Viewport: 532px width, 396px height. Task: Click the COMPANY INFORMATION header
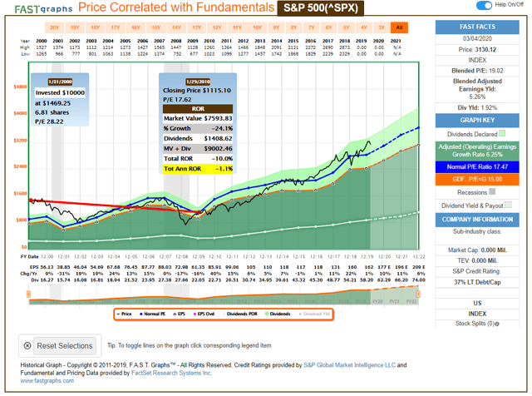point(477,220)
